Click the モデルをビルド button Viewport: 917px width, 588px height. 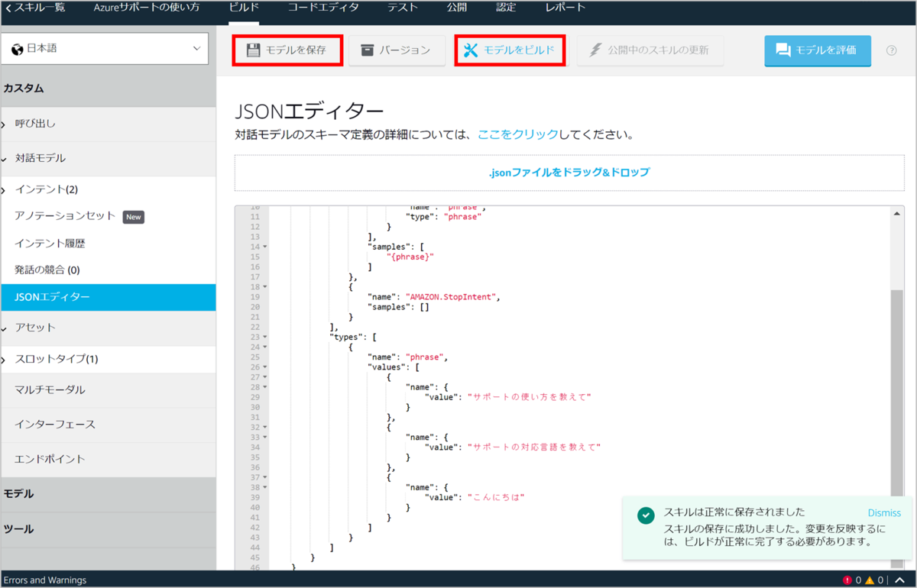510,50
